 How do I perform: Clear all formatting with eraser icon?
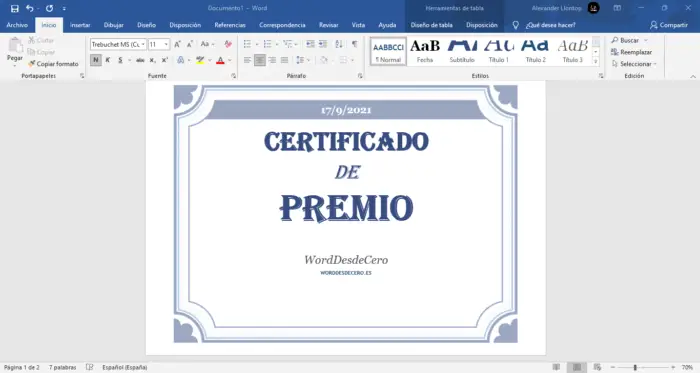(228, 44)
